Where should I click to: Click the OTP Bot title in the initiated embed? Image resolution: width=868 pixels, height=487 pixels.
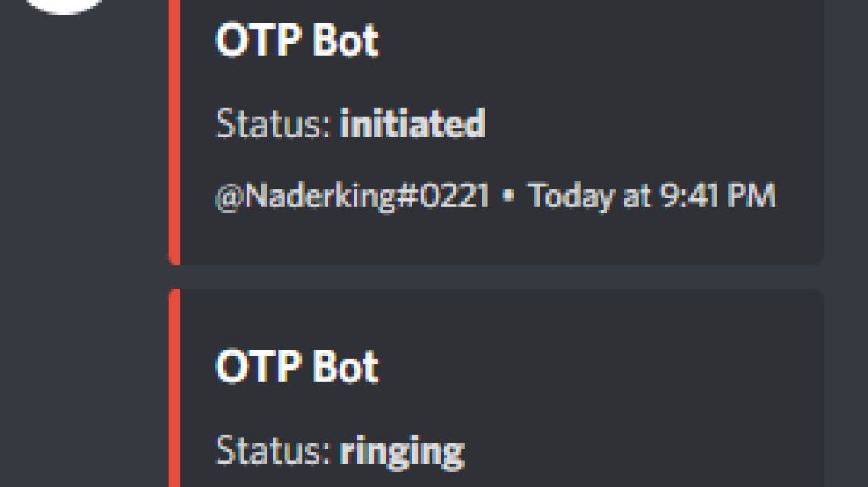297,40
